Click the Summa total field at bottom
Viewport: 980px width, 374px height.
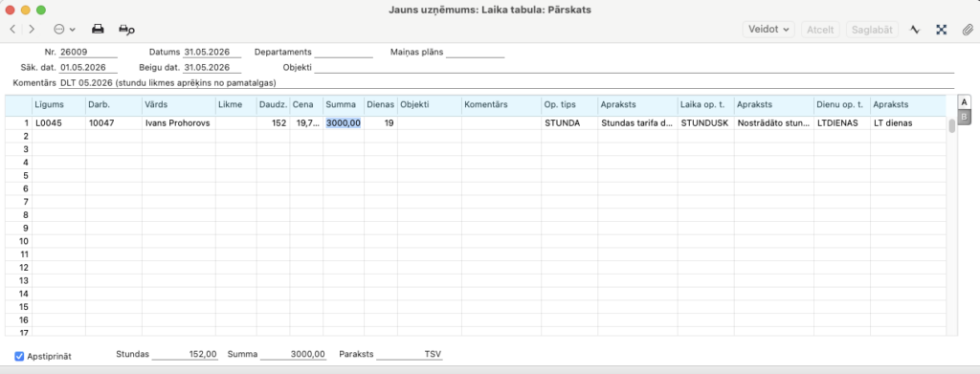pyautogui.click(x=293, y=354)
